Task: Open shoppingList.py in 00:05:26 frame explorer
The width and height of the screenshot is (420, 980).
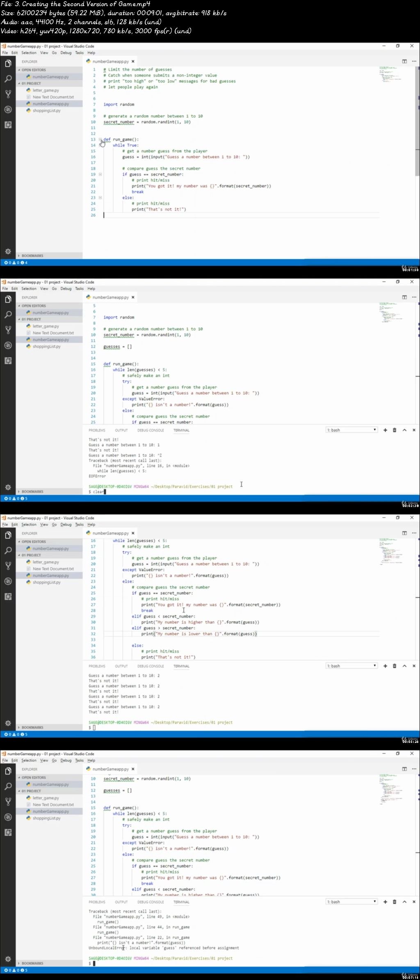Action: 46,582
